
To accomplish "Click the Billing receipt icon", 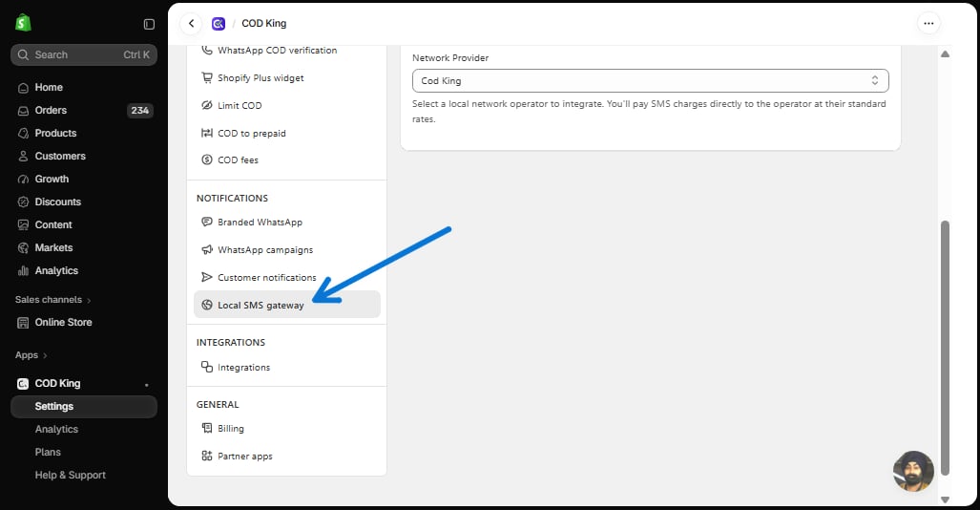I will (x=207, y=428).
